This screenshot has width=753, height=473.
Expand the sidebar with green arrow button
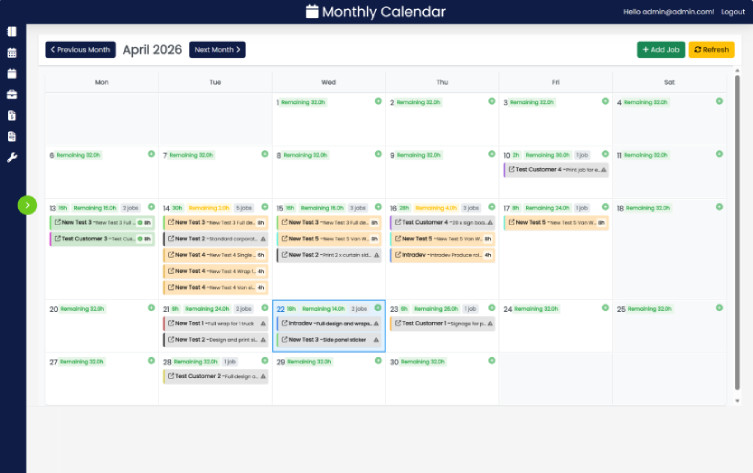click(27, 204)
